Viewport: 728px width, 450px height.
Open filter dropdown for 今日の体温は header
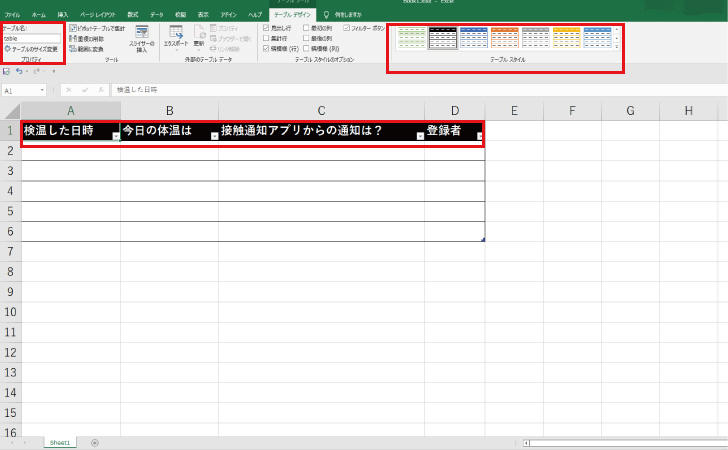click(x=214, y=136)
